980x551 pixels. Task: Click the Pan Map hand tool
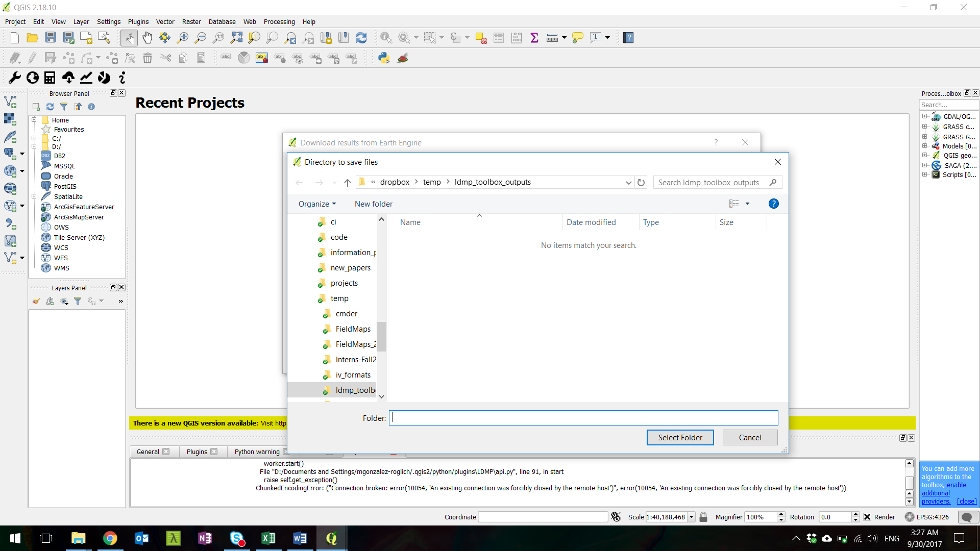point(147,38)
